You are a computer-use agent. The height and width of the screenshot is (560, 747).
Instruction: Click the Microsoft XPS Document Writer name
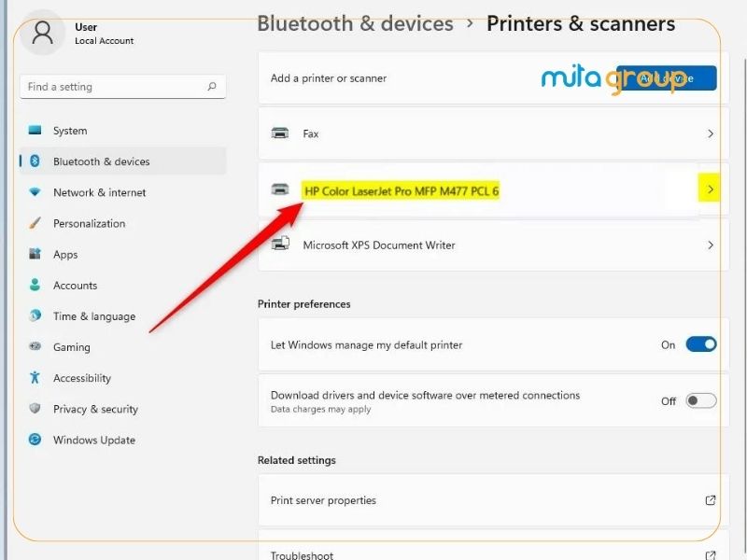coord(379,245)
